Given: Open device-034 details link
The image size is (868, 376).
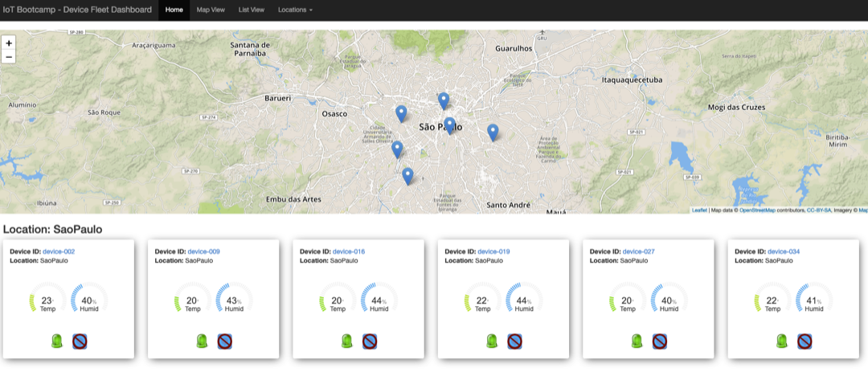Looking at the screenshot, I should pos(784,251).
